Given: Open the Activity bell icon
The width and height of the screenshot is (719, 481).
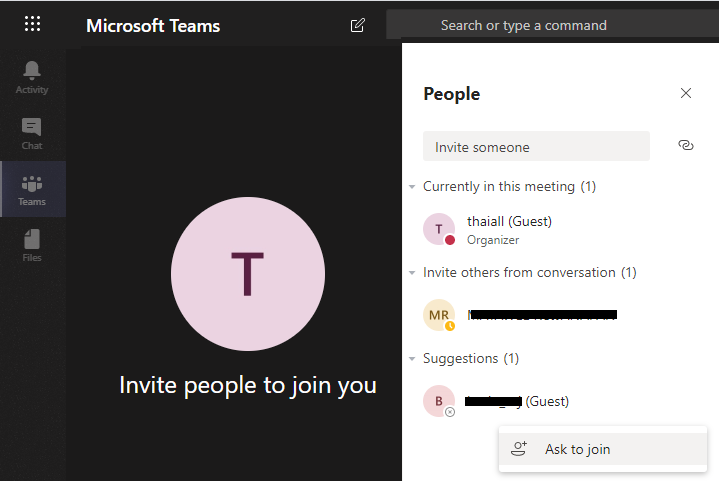Looking at the screenshot, I should (32, 77).
